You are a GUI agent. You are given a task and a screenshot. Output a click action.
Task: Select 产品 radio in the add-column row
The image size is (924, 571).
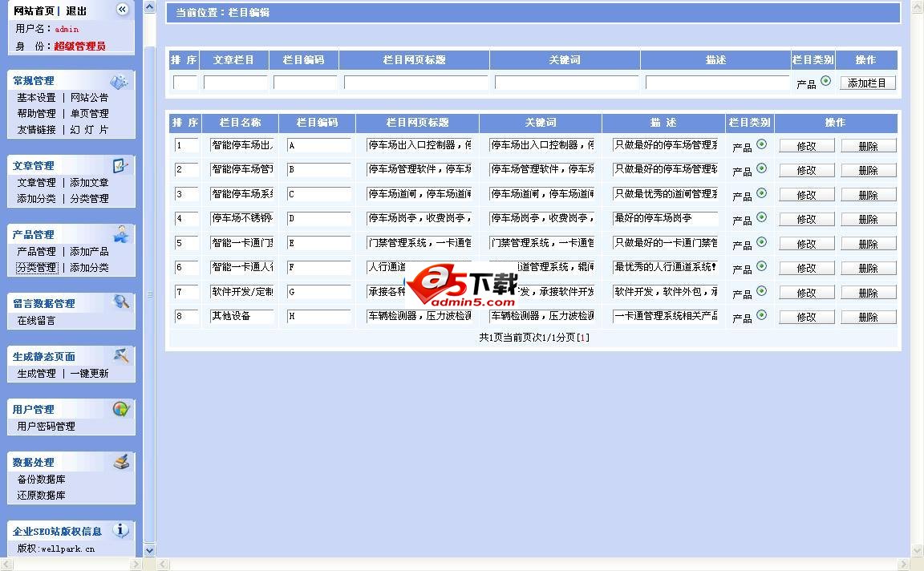(x=825, y=81)
